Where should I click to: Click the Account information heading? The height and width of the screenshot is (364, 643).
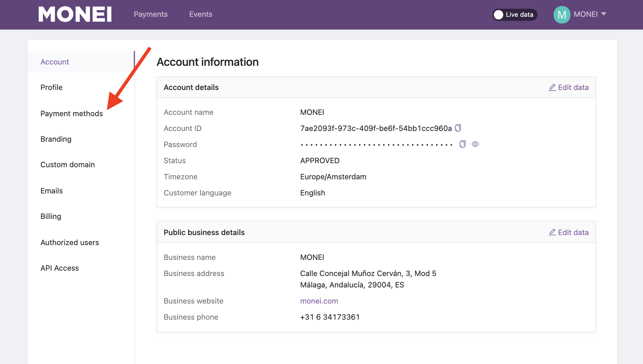point(208,62)
